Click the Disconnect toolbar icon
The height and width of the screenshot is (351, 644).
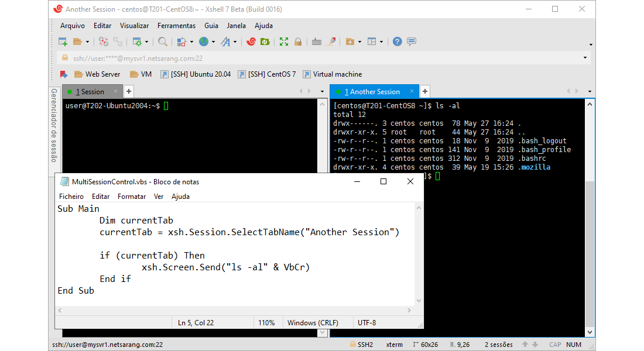(x=104, y=42)
